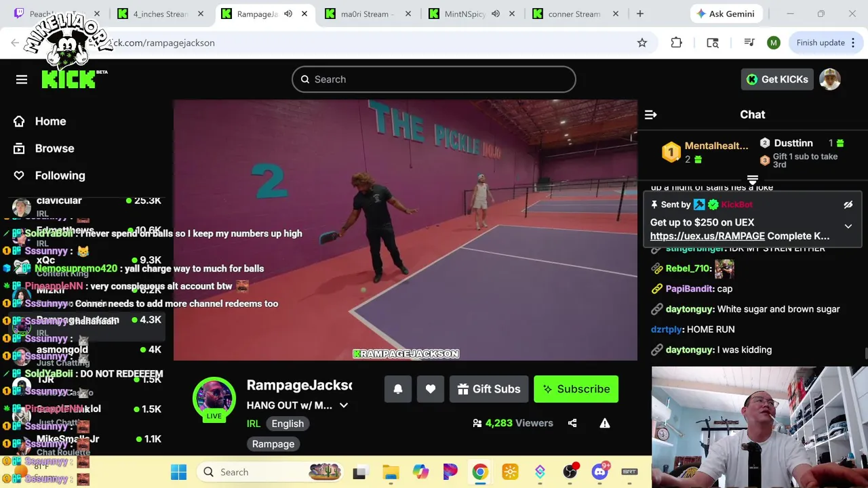
Task: Follow RampageJackson with the heart button
Action: pos(431,389)
